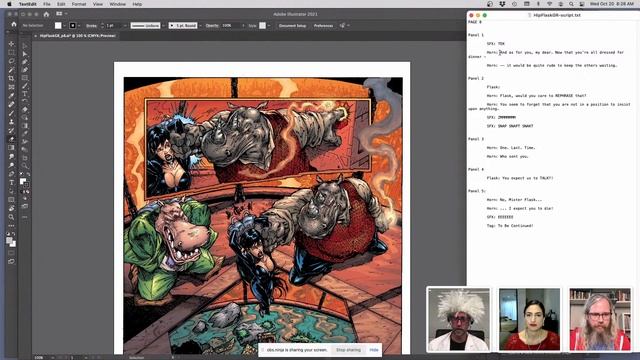Select the Move tool with four arrows
The height and width of the screenshot is (360, 640).
11,44
